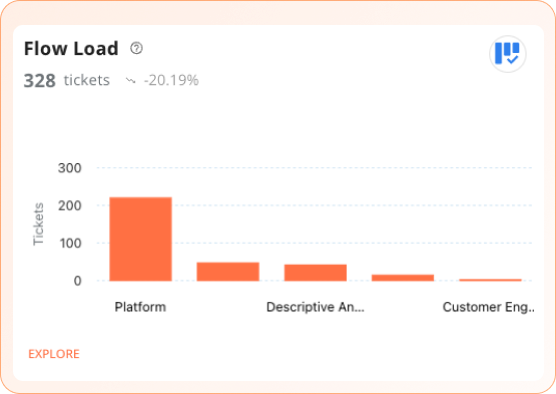Click the 0 y-axis tick label
This screenshot has width=556, height=394.
[78, 281]
